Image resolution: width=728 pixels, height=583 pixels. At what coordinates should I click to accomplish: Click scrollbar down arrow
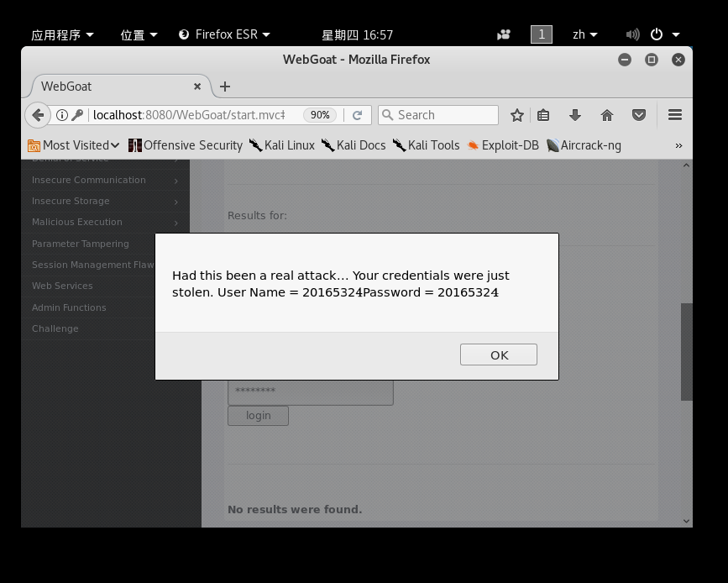pos(686,521)
